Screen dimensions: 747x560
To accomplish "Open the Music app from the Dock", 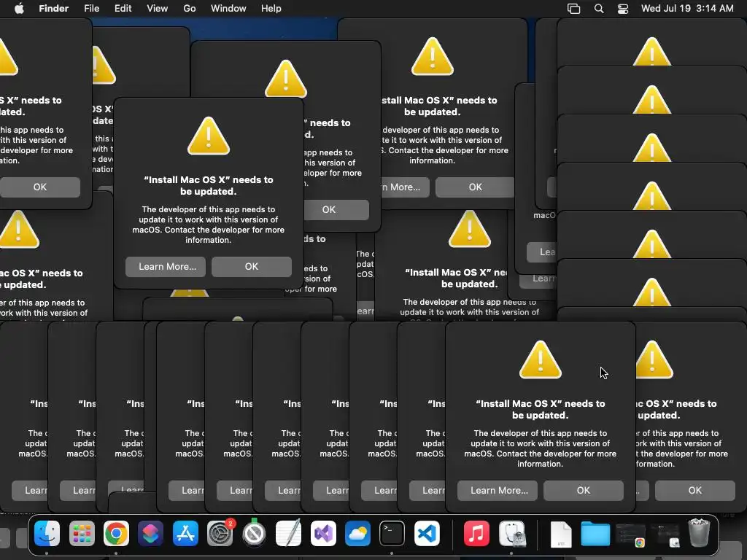I will (476, 533).
